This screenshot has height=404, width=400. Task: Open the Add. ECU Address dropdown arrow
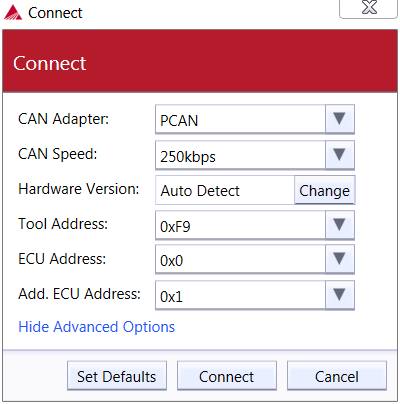pyautogui.click(x=339, y=295)
